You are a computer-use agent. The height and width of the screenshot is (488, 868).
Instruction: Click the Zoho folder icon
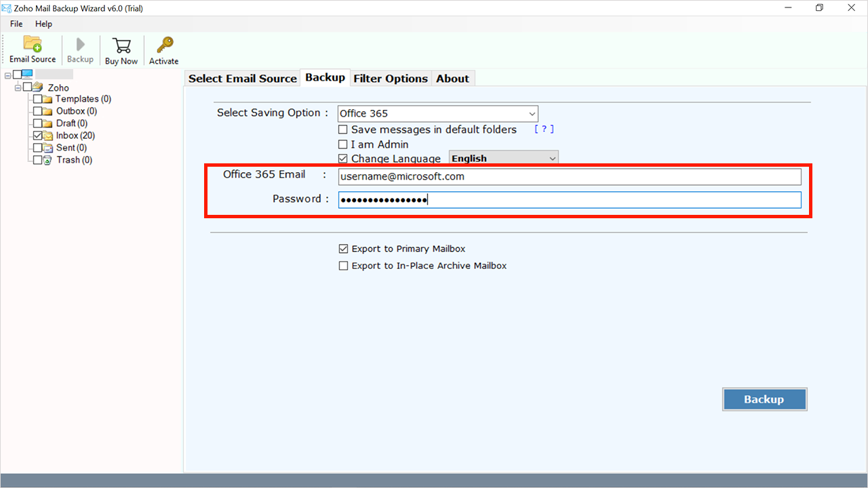point(38,87)
